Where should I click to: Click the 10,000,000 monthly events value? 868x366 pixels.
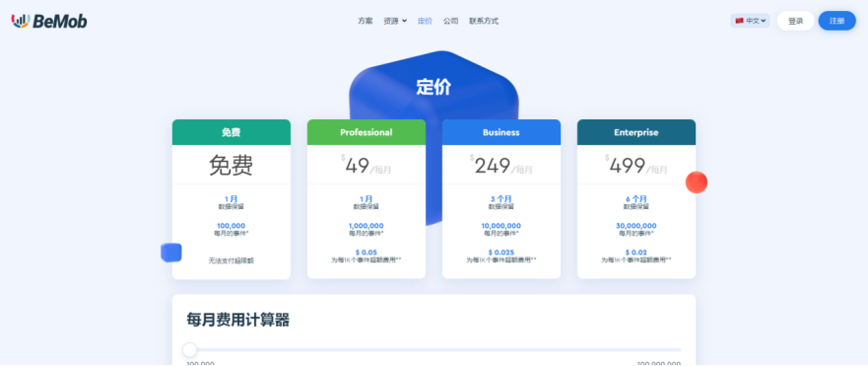click(x=501, y=226)
